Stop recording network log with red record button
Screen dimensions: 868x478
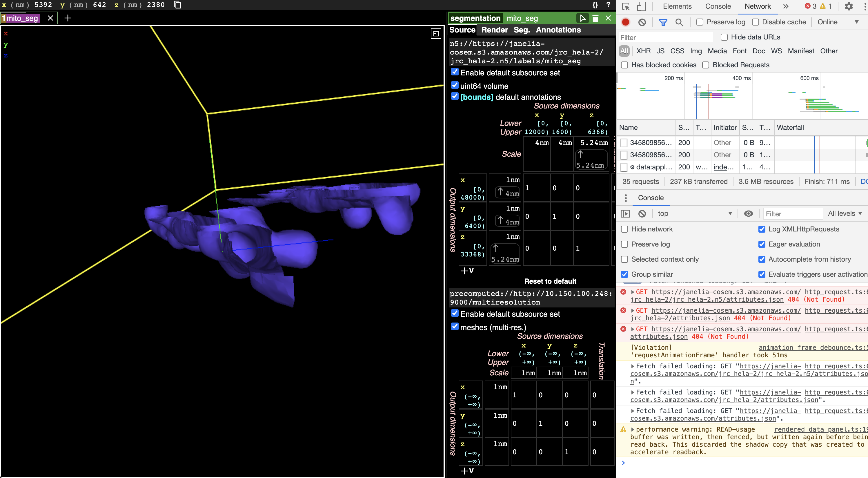point(626,22)
